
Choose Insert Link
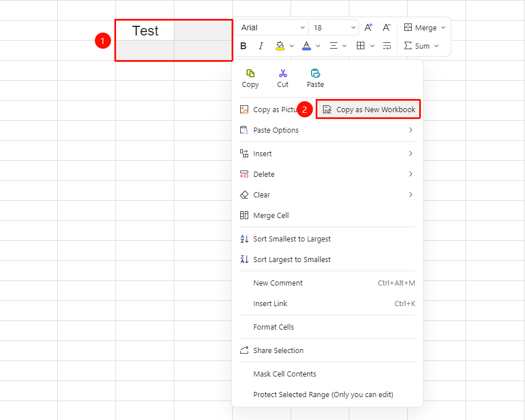tap(327, 303)
